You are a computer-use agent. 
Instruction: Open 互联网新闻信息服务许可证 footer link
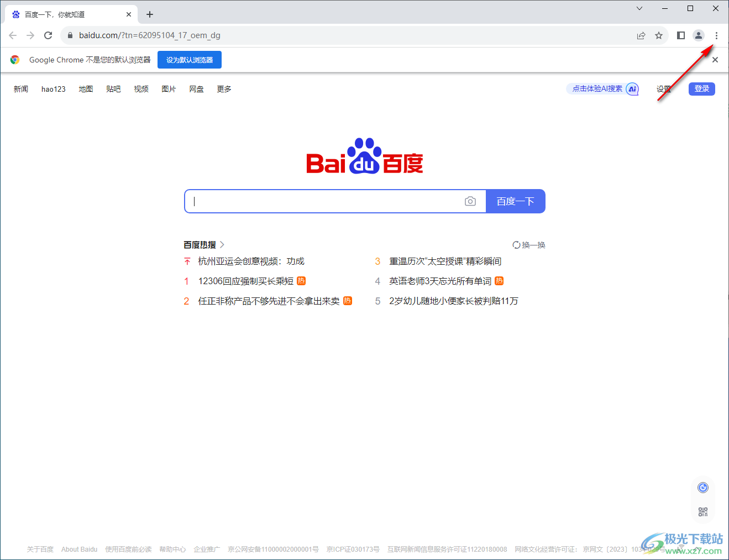(447, 549)
